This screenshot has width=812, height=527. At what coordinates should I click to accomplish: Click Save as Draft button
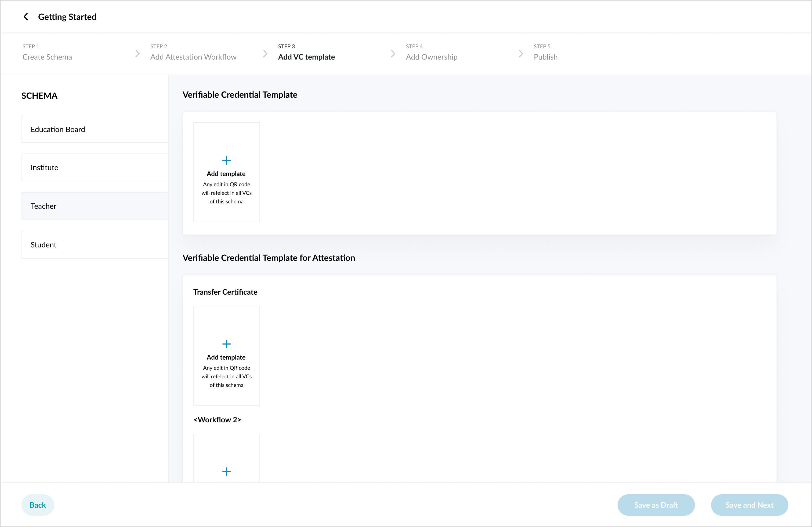(655, 505)
